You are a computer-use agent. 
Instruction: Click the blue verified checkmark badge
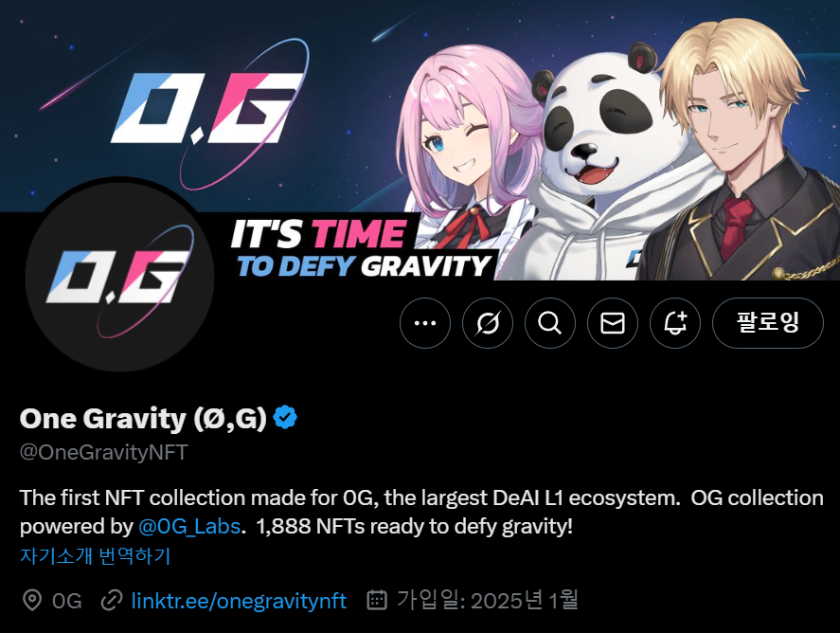[285, 418]
